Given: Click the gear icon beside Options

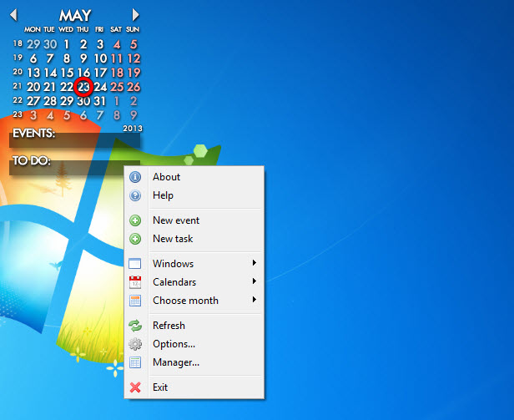Looking at the screenshot, I should 135,344.
